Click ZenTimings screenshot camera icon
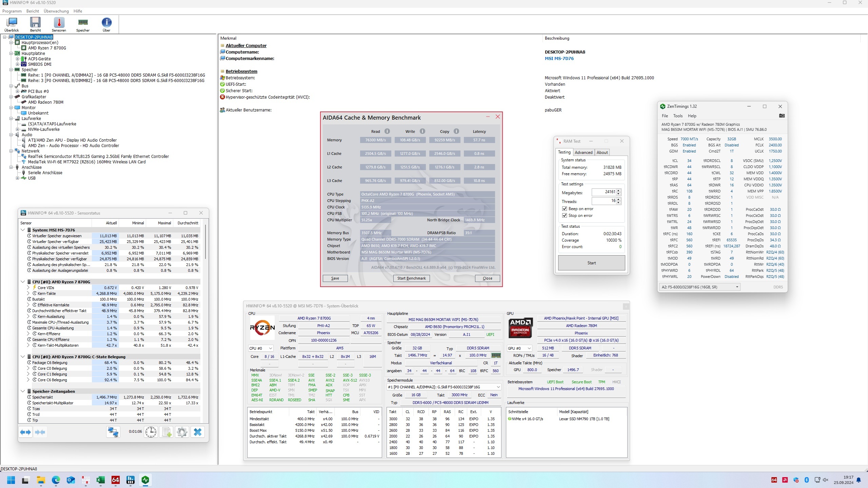 pos(782,116)
